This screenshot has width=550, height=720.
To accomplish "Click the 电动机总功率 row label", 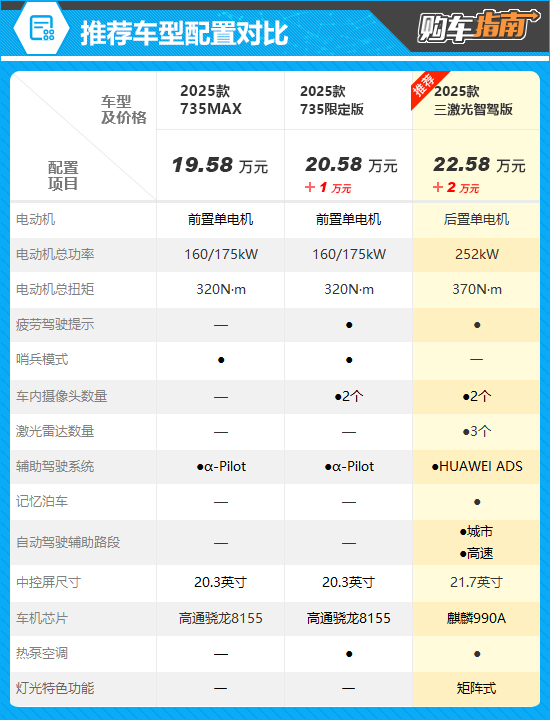I will point(55,254).
